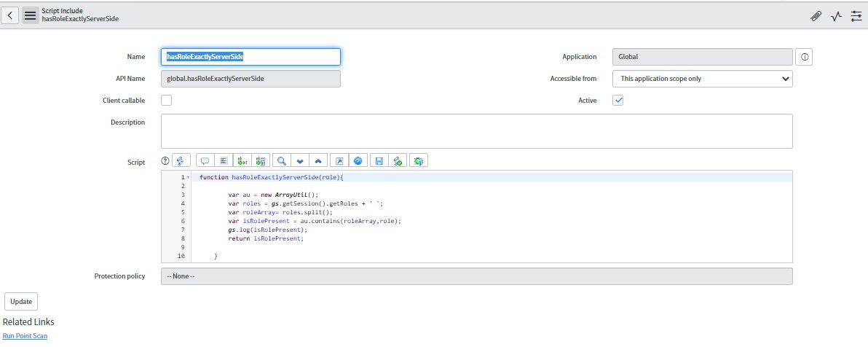Uncheck the Active checkbox
This screenshot has width=868, height=347.
tap(618, 101)
